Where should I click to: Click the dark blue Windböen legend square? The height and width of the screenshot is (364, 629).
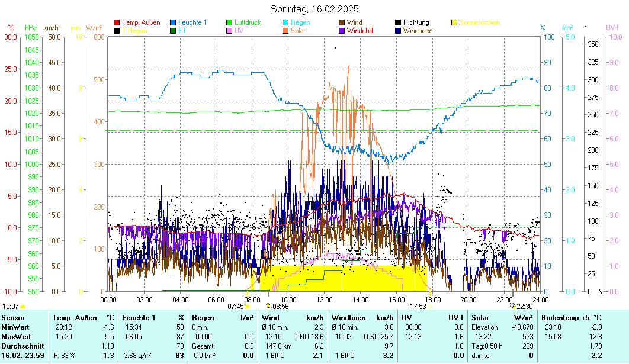click(398, 31)
